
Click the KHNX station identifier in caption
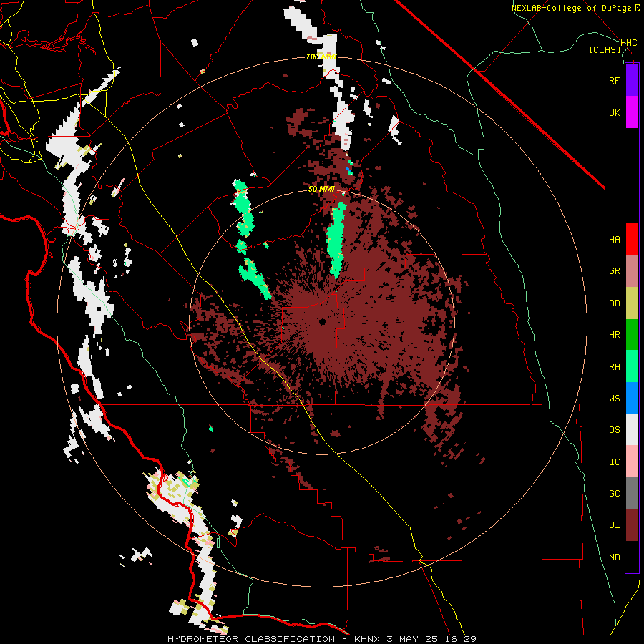coord(369,639)
